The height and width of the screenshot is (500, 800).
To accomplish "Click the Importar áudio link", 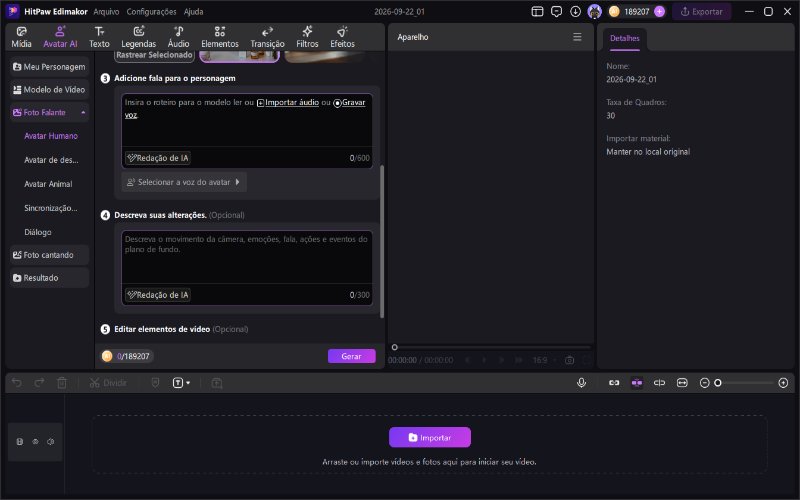I will [288, 103].
